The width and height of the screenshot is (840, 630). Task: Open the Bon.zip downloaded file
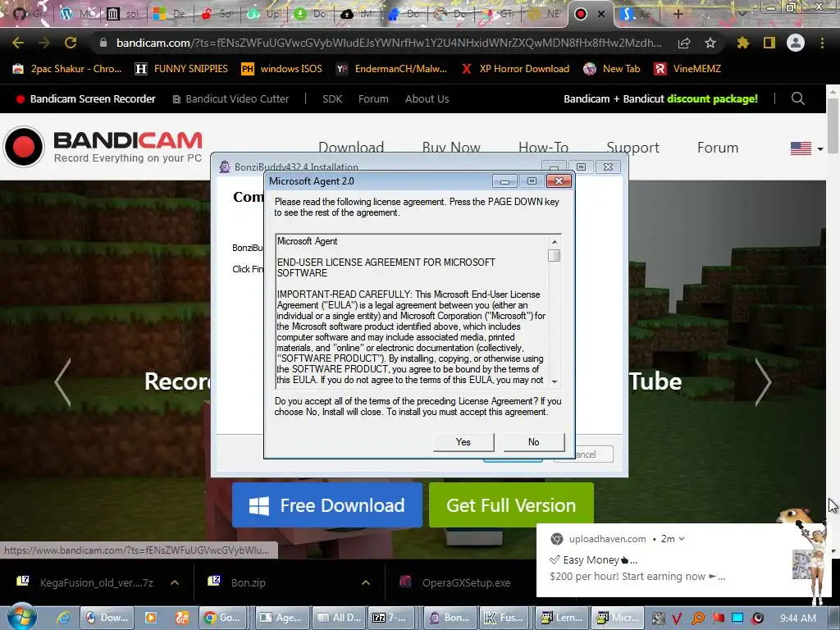click(248, 582)
